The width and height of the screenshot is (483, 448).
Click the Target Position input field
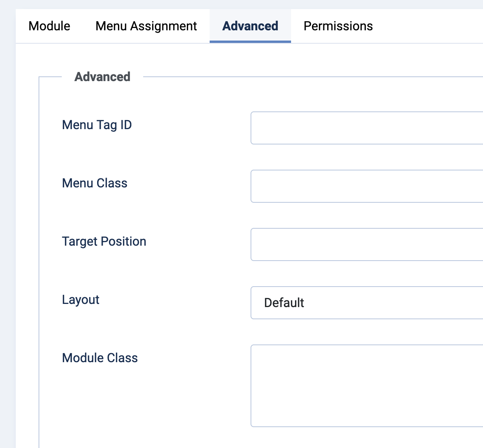point(367,244)
